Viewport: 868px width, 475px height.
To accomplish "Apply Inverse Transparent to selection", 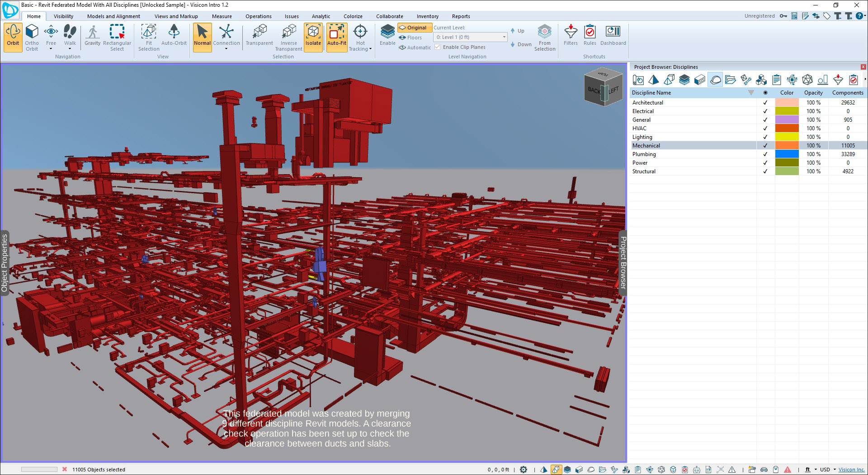I will coord(288,37).
